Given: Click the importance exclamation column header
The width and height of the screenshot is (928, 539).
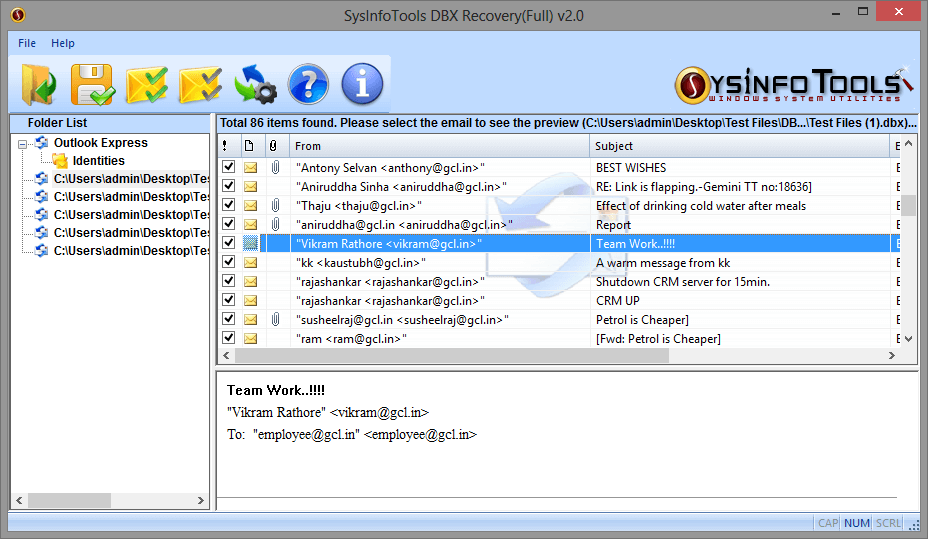Looking at the screenshot, I should (225, 146).
